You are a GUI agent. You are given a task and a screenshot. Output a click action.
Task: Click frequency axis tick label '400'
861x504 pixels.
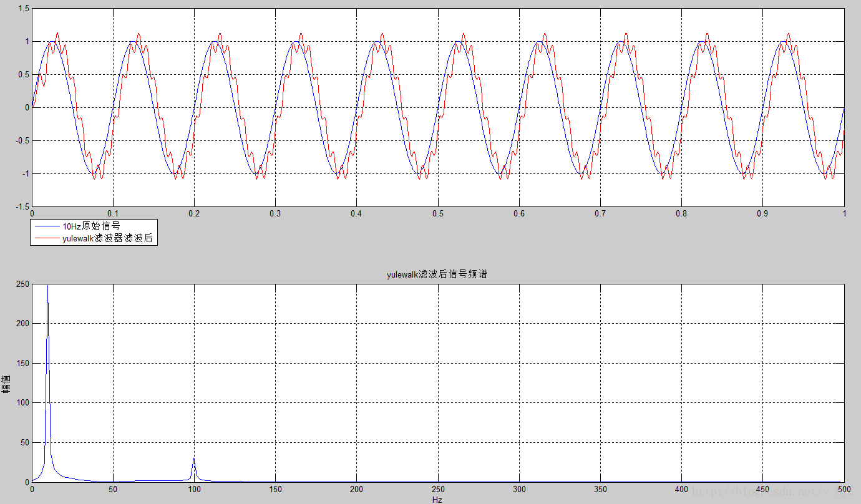coord(681,489)
